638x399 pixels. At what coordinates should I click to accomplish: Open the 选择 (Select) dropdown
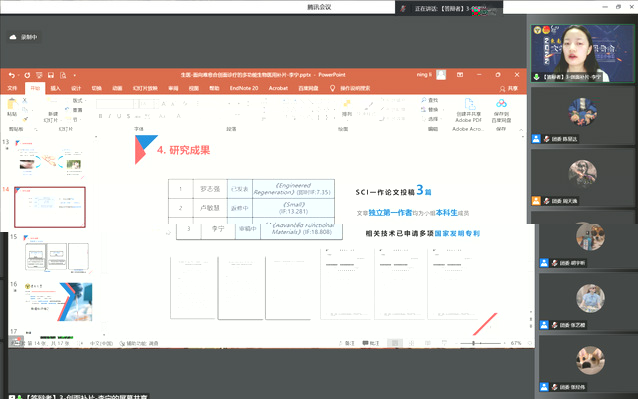[x=431, y=119]
